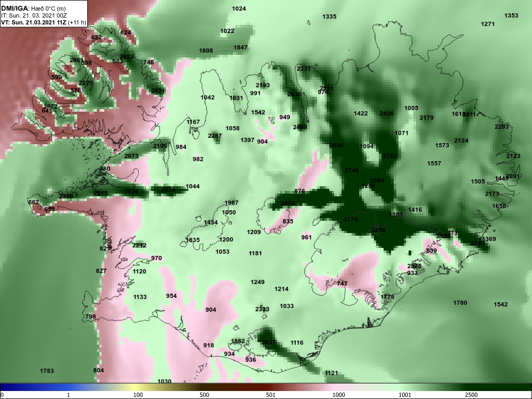The image size is (532, 399).
Task: Select the 'IT: Sun. 21. 03. 2021 00Z' line
Action: [34, 15]
